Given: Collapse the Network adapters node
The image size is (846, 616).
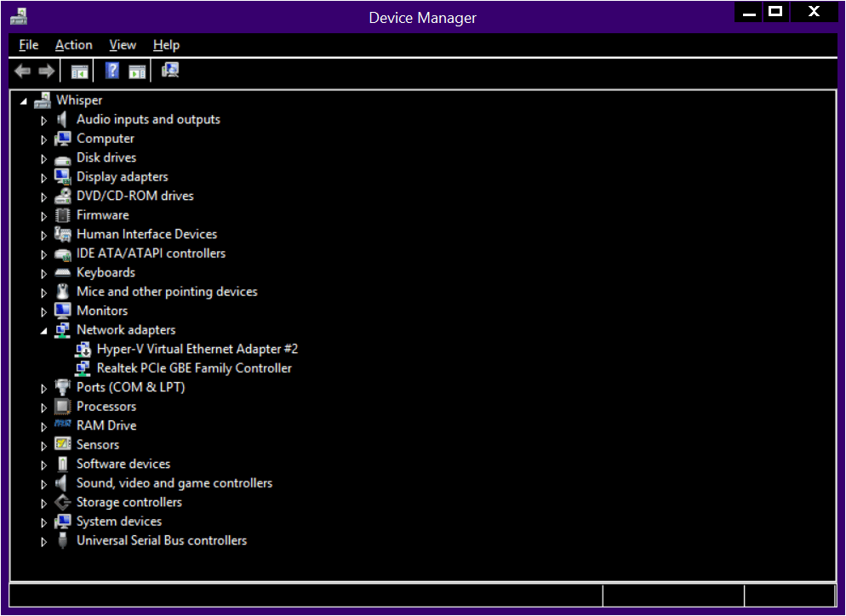Looking at the screenshot, I should click(44, 331).
